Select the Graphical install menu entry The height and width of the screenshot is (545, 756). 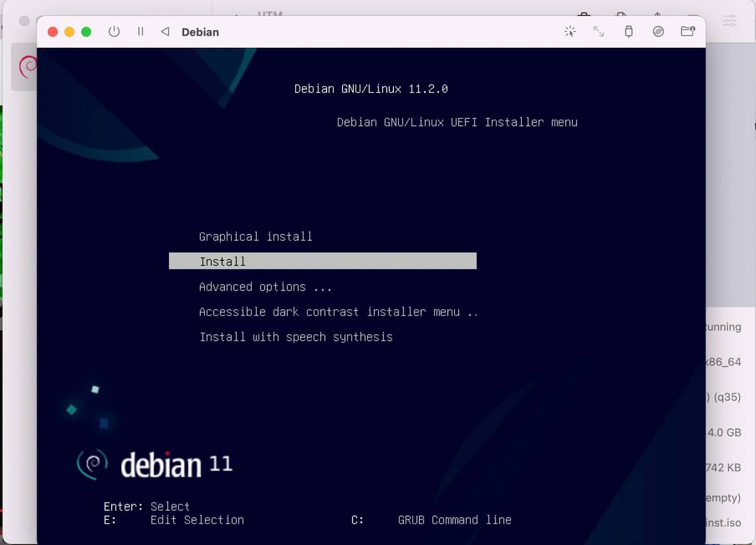pos(256,237)
